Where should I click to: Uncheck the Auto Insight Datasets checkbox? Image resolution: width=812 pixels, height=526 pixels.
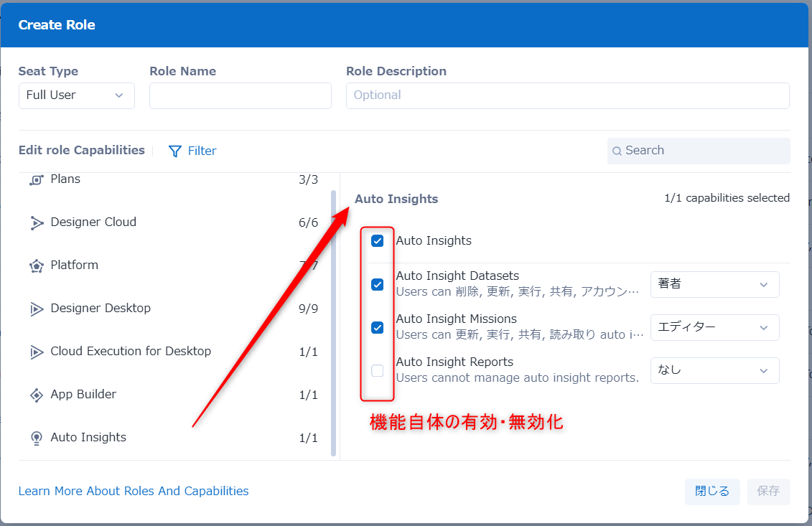(x=378, y=285)
